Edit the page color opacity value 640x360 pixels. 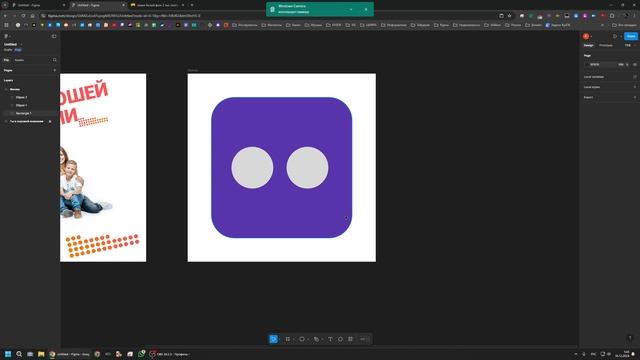(622, 64)
